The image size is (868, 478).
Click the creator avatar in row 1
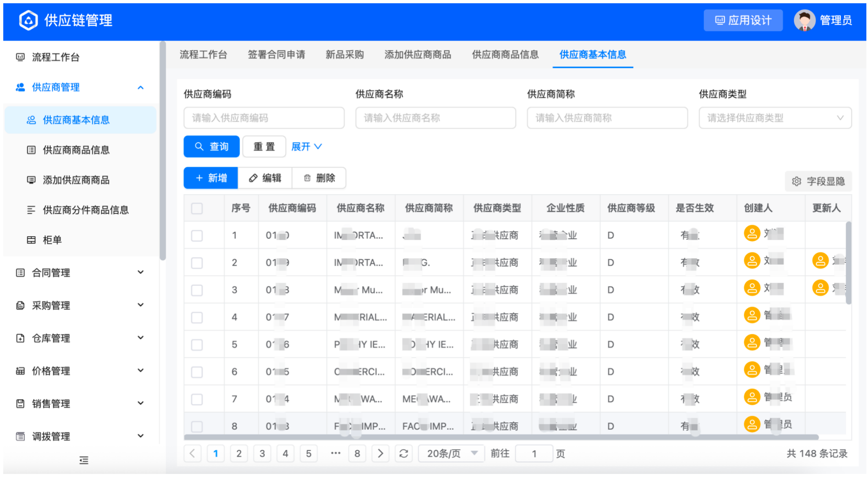(x=752, y=234)
